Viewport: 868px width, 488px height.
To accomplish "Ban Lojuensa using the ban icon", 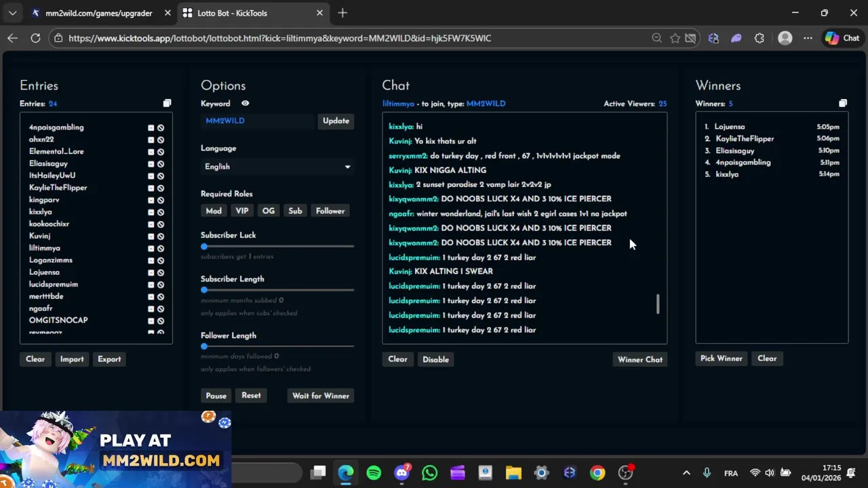I will pyautogui.click(x=161, y=272).
